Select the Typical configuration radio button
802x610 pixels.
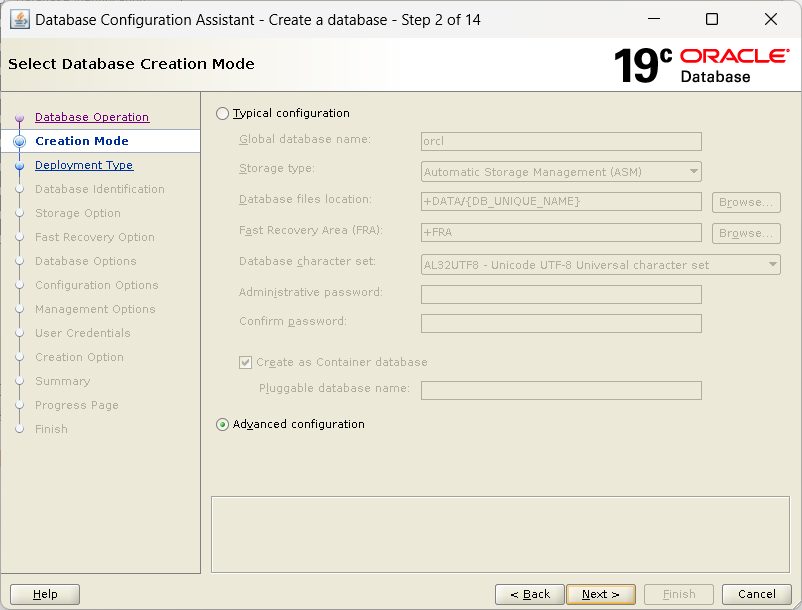click(x=222, y=114)
